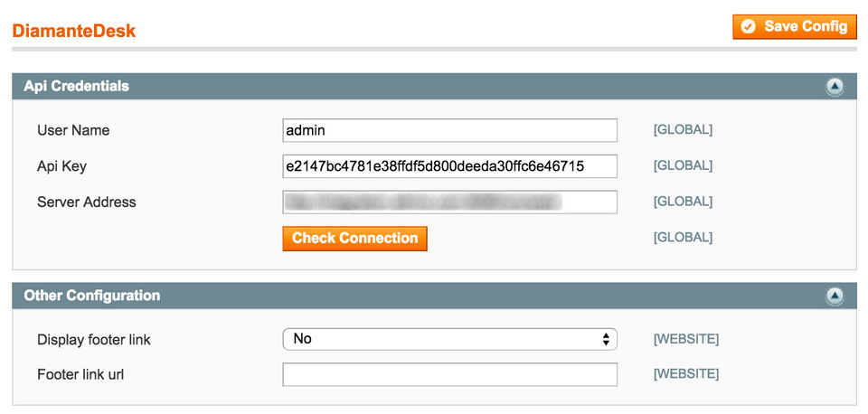Click the Footer link url input box
The image size is (868, 414).
(449, 374)
